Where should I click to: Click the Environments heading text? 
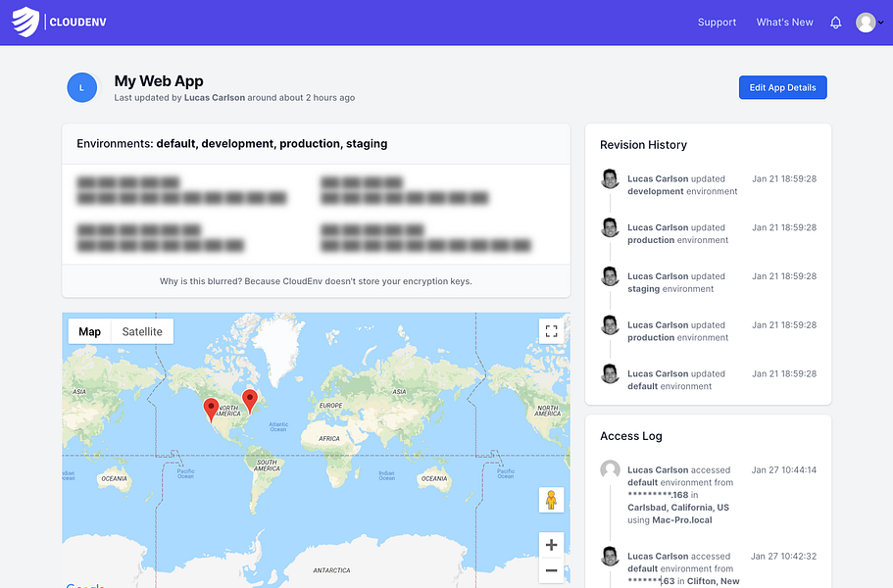pos(231,143)
